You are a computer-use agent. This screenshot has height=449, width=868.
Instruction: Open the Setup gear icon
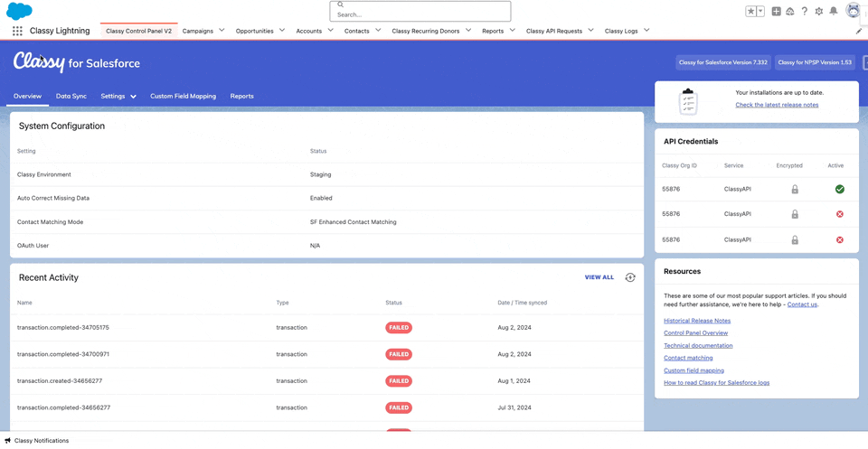pos(819,11)
